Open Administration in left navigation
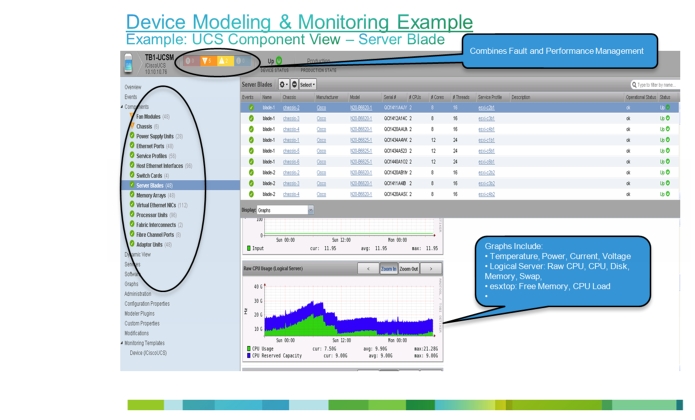 click(137, 294)
